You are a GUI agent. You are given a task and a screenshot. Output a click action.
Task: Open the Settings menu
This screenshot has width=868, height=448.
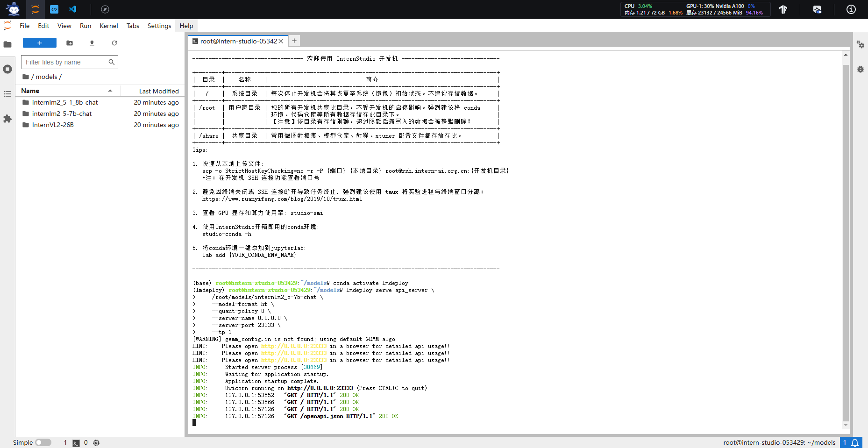tap(159, 26)
